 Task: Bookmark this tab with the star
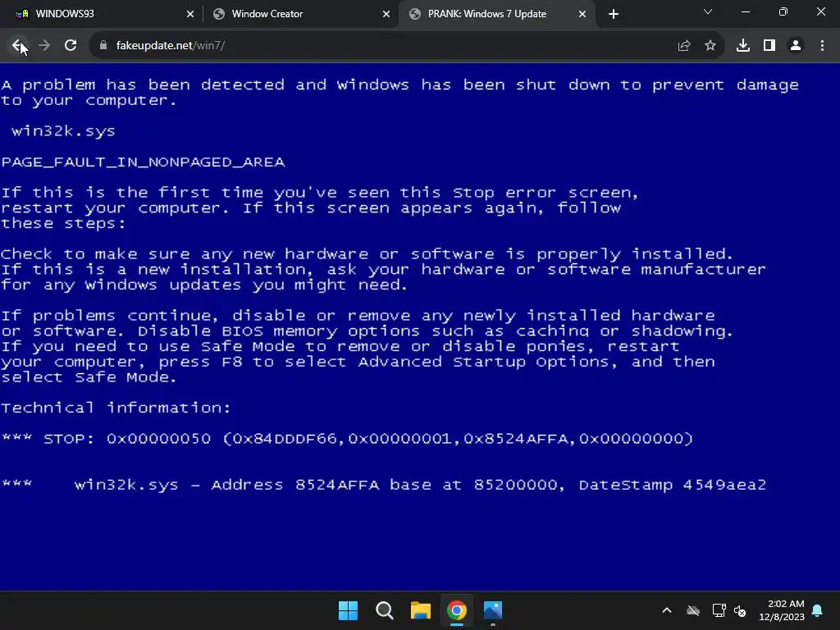coord(710,46)
